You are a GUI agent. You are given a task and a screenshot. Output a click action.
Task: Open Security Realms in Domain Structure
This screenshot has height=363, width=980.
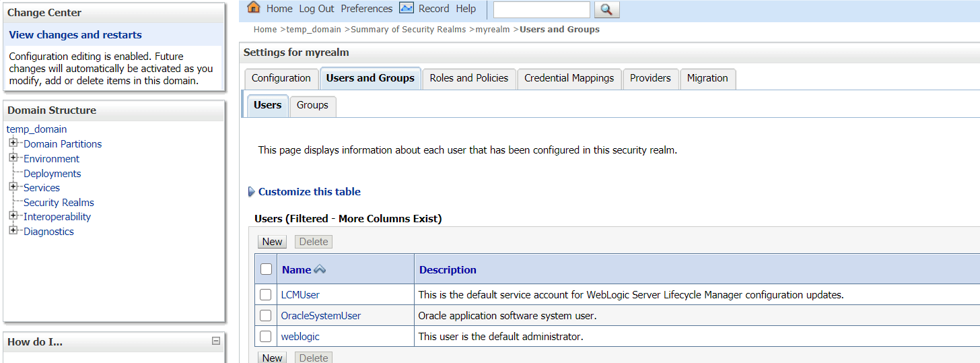click(x=59, y=202)
